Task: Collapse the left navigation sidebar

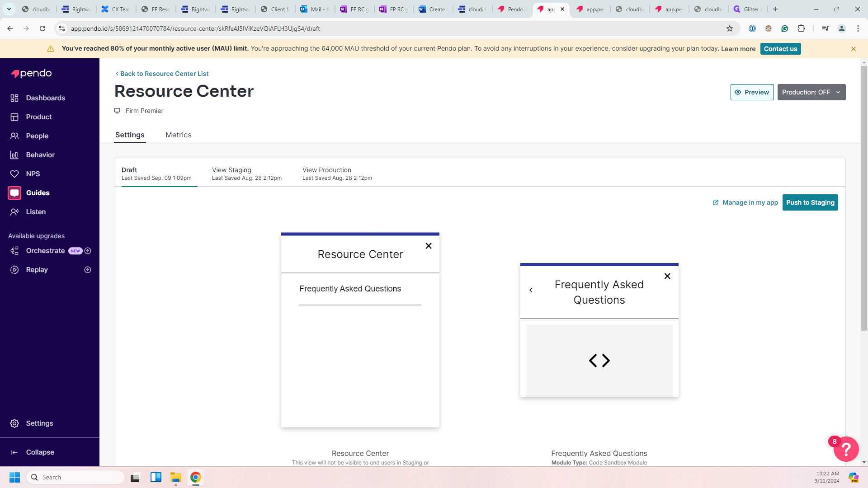Action: [40, 452]
